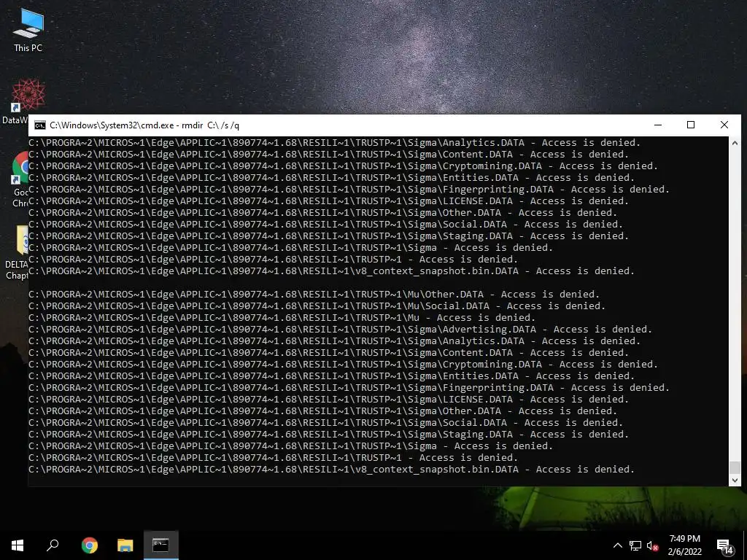
Task: Click the first Sigma\Cryptomining.DATA line
Action: coord(343,166)
